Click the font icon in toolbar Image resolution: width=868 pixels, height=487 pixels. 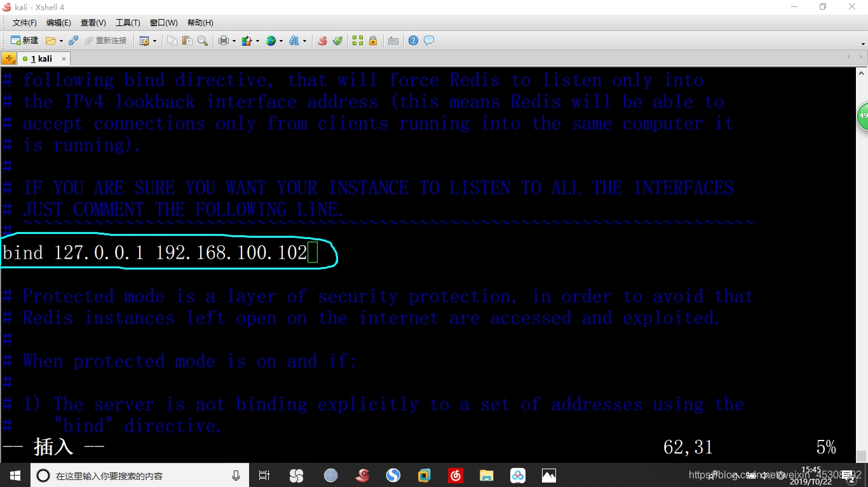294,41
